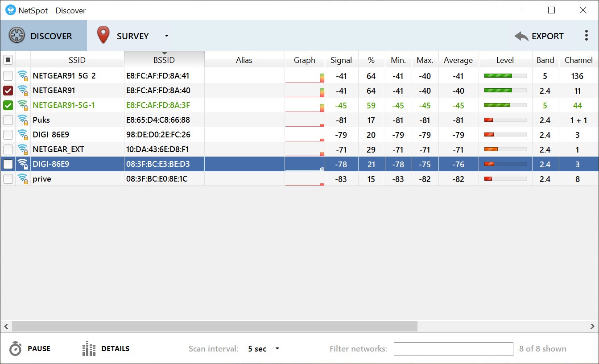Open the three-dot more options menu

coord(586,36)
